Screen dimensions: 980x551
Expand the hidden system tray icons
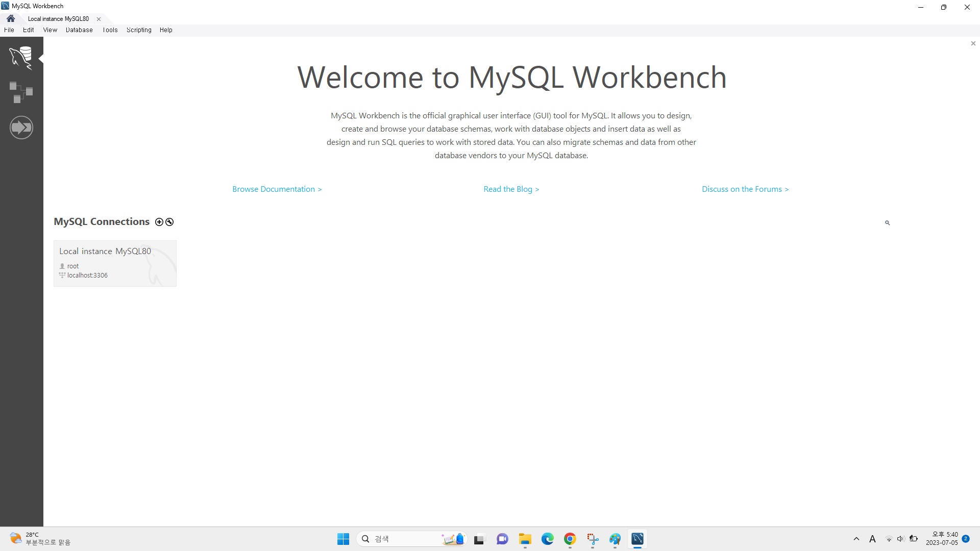pos(856,539)
